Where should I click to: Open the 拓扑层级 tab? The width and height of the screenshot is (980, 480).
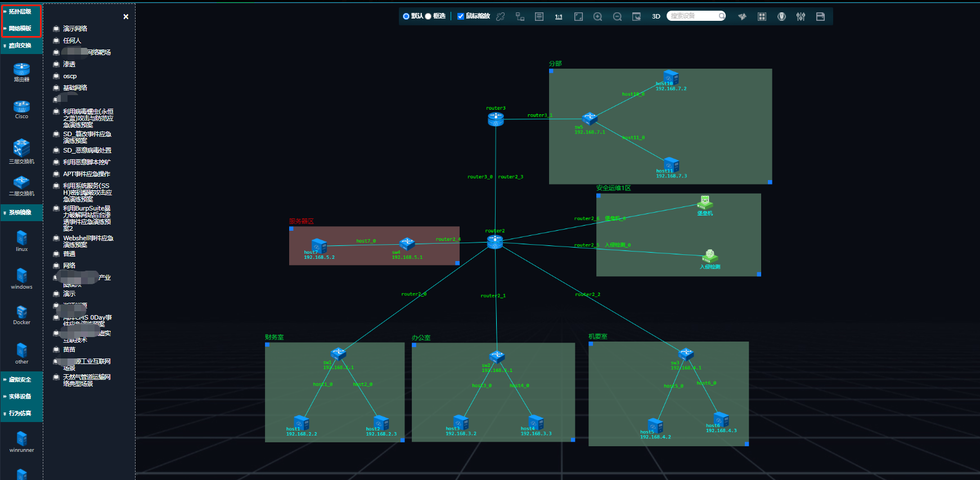(20, 12)
